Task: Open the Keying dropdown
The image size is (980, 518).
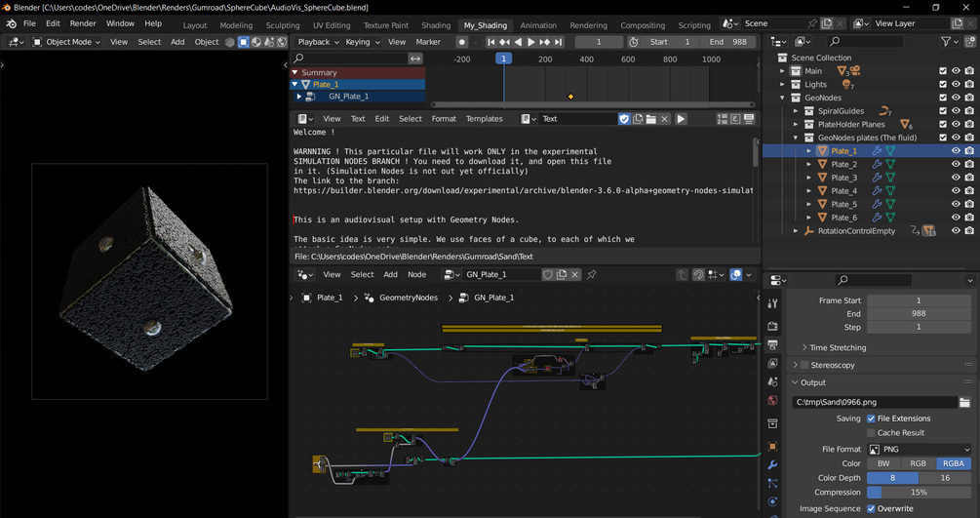Action: 362,42
